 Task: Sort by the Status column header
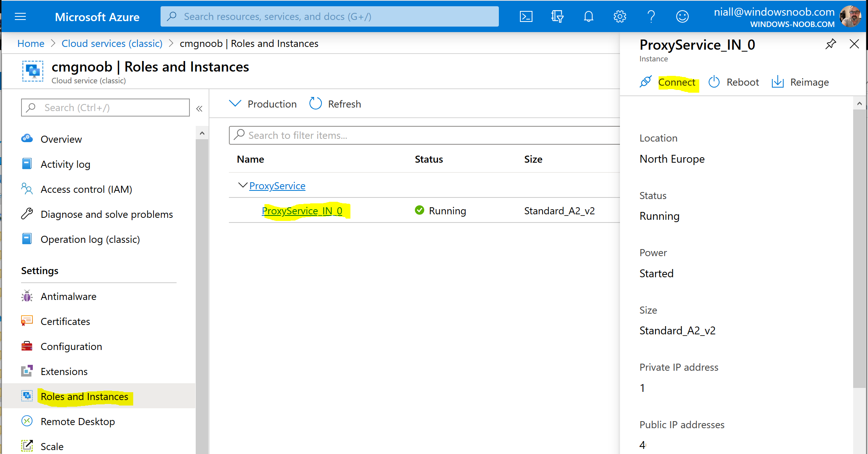point(429,159)
